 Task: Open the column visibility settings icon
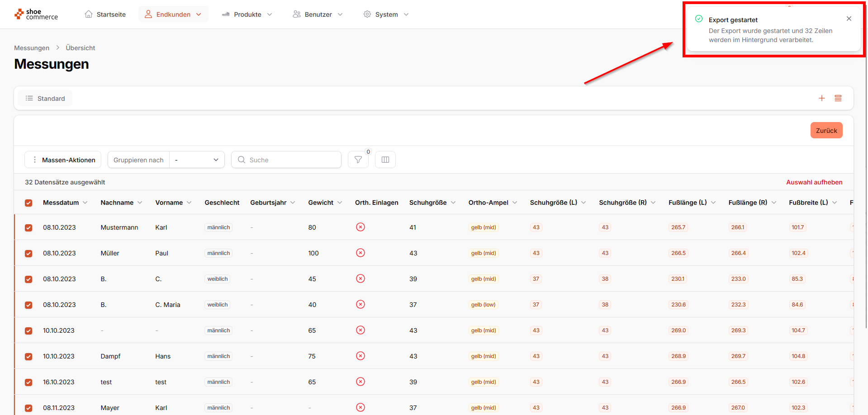coord(385,160)
